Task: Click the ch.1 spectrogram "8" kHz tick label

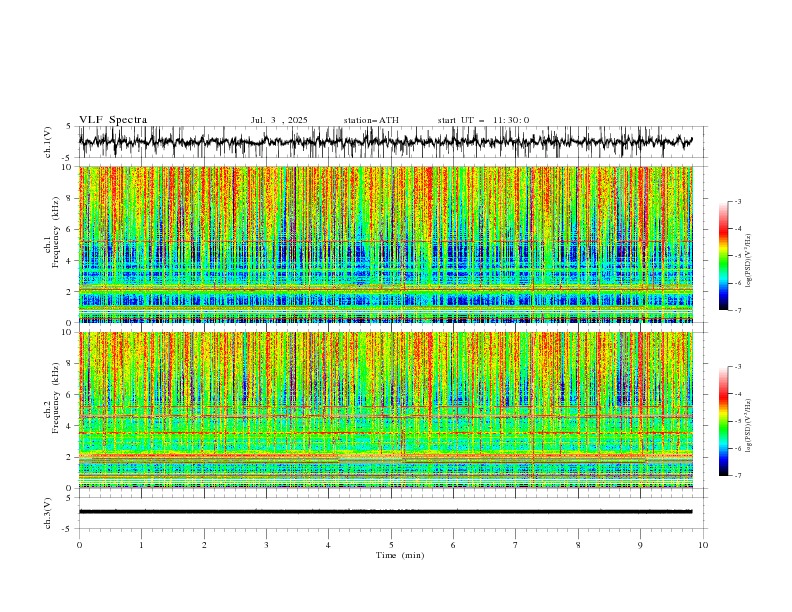Action: point(70,198)
